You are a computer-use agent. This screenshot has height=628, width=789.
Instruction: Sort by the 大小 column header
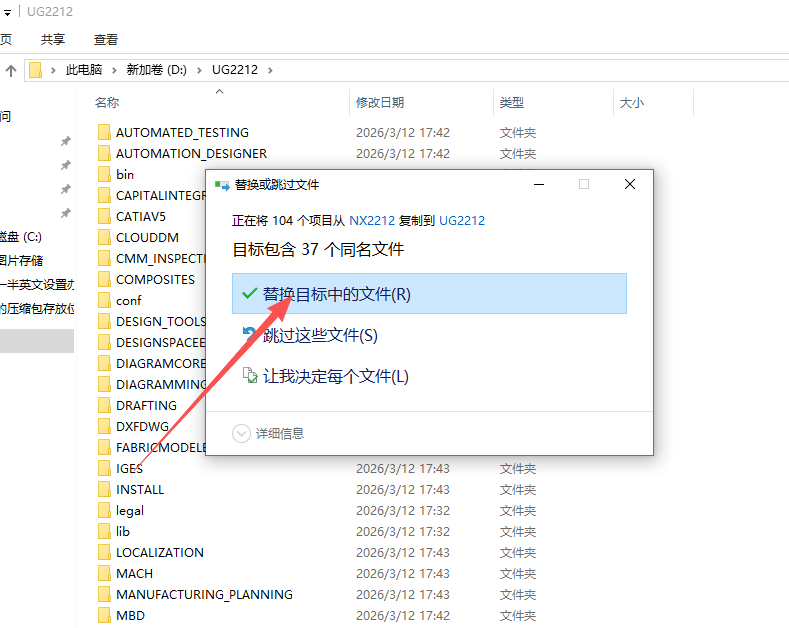pyautogui.click(x=632, y=102)
